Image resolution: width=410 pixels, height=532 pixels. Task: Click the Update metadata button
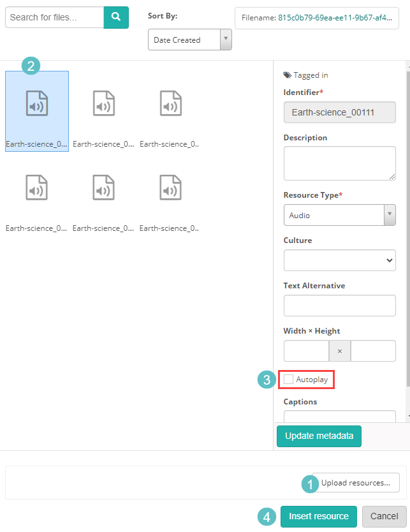[x=319, y=436]
